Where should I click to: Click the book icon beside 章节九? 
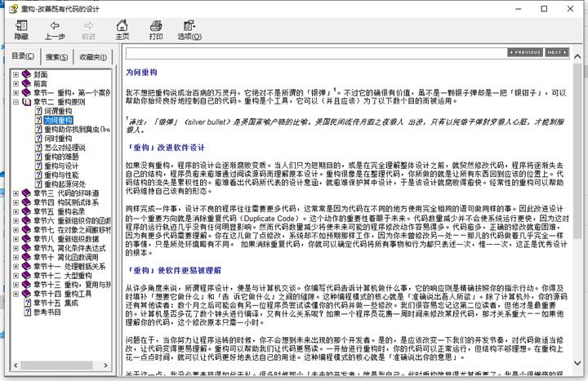[x=26, y=248]
